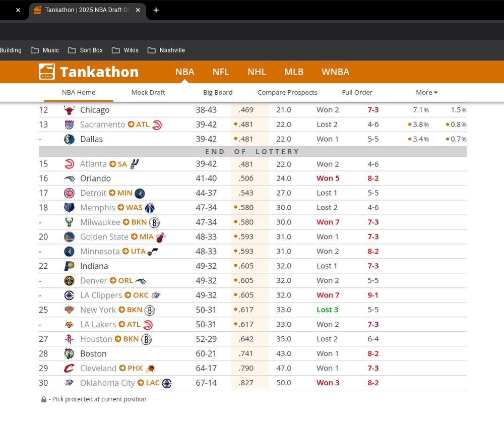Screen dimensions: 504x422
Task: Expand the More dropdown menu
Action: [x=426, y=92]
